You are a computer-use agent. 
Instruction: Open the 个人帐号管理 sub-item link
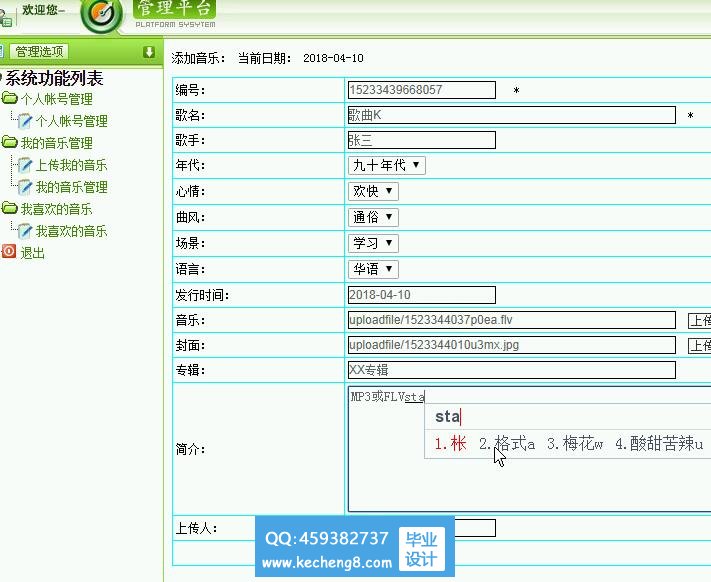coord(72,121)
